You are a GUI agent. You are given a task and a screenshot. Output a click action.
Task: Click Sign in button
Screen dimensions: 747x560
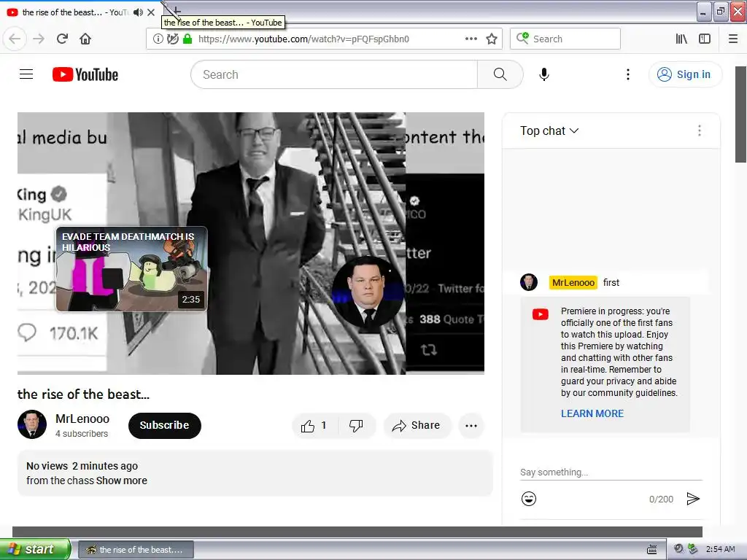[x=685, y=74]
